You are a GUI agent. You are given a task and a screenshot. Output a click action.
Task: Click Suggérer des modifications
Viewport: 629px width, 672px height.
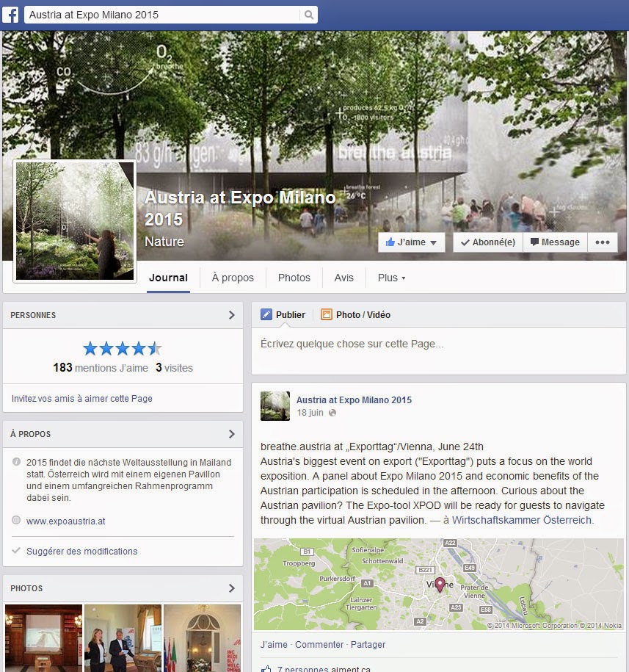[81, 551]
